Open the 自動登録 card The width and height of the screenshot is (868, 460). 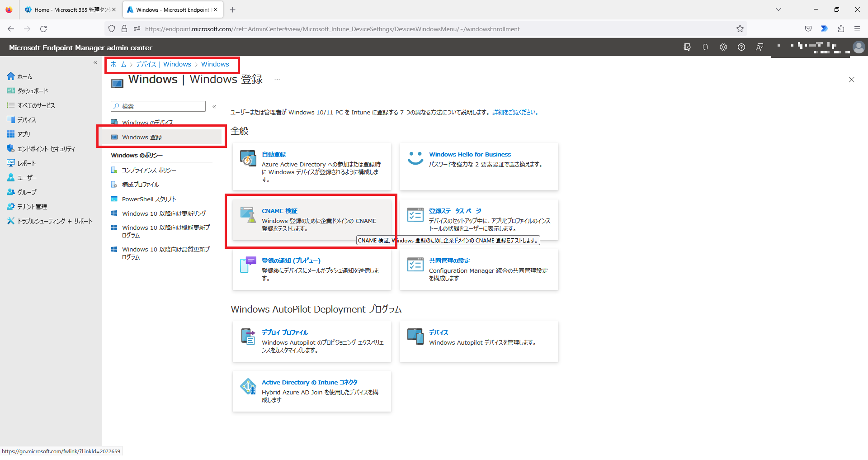pos(312,166)
